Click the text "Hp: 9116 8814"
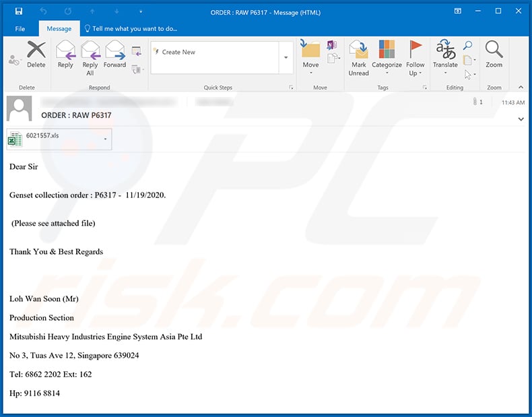 (x=34, y=393)
